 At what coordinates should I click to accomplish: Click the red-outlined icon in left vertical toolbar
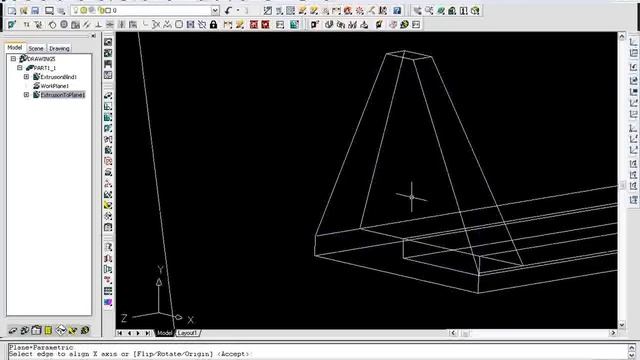[x=108, y=161]
